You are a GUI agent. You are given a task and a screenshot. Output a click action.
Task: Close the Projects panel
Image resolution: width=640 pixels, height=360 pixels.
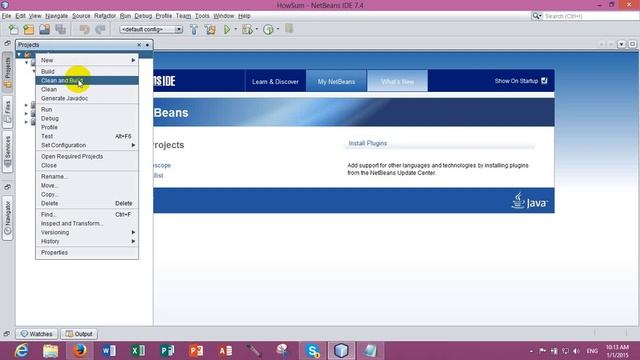[139, 45]
